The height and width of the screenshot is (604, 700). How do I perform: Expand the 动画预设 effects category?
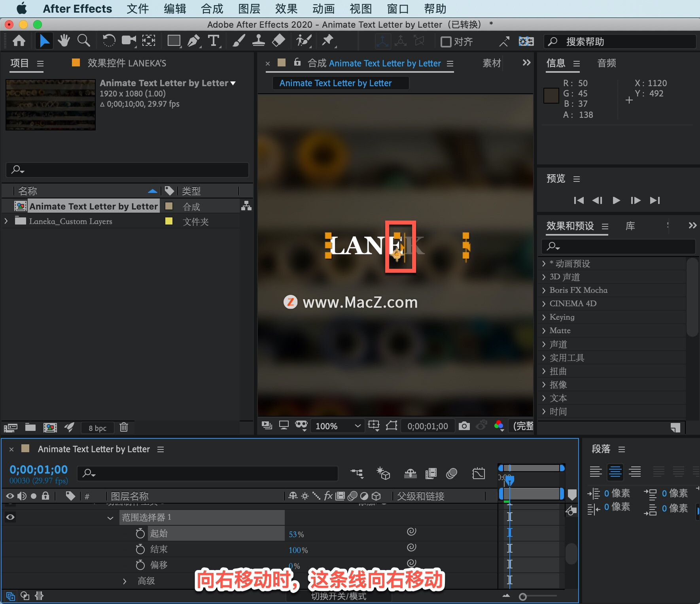point(544,264)
